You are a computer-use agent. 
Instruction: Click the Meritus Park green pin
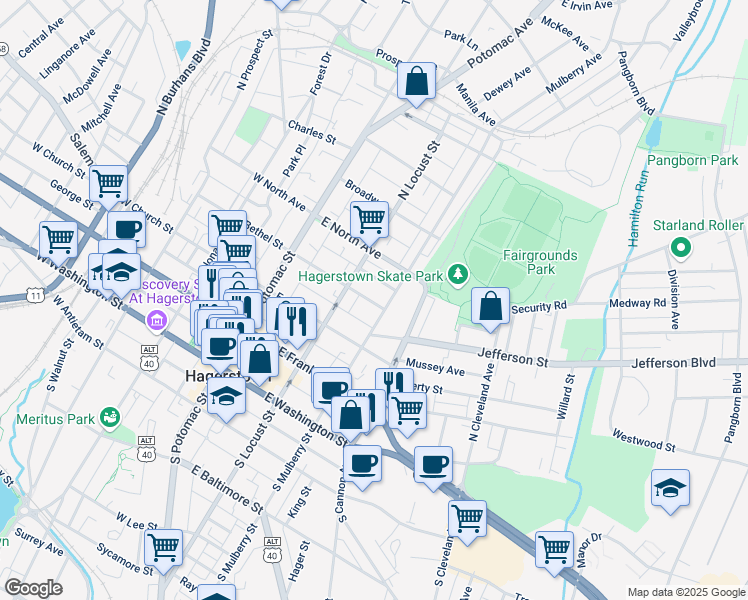click(111, 418)
